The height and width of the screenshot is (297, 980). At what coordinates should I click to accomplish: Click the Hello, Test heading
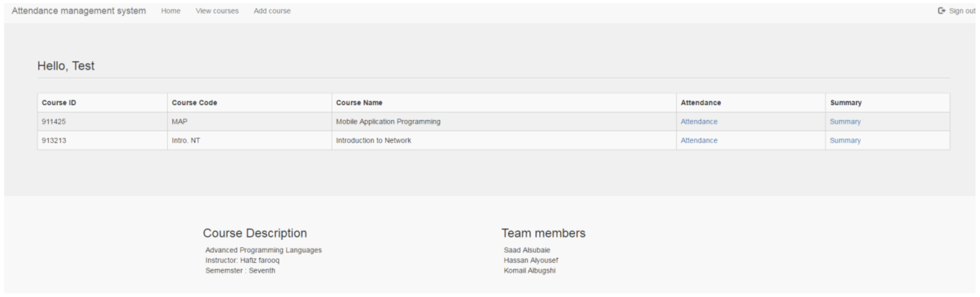coord(66,66)
